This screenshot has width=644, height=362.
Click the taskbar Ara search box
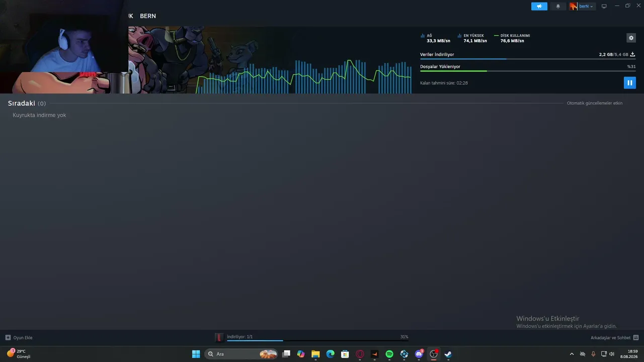[x=242, y=354]
